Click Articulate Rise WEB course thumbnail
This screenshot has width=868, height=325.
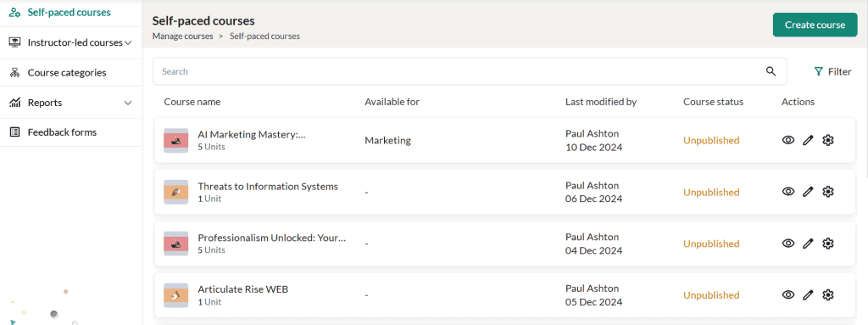[176, 295]
